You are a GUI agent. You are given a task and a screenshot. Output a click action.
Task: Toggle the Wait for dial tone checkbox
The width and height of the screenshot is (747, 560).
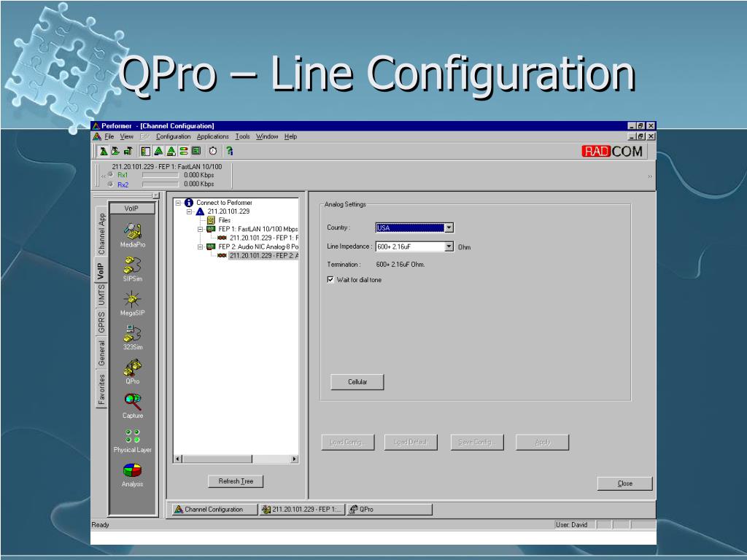[x=330, y=279]
